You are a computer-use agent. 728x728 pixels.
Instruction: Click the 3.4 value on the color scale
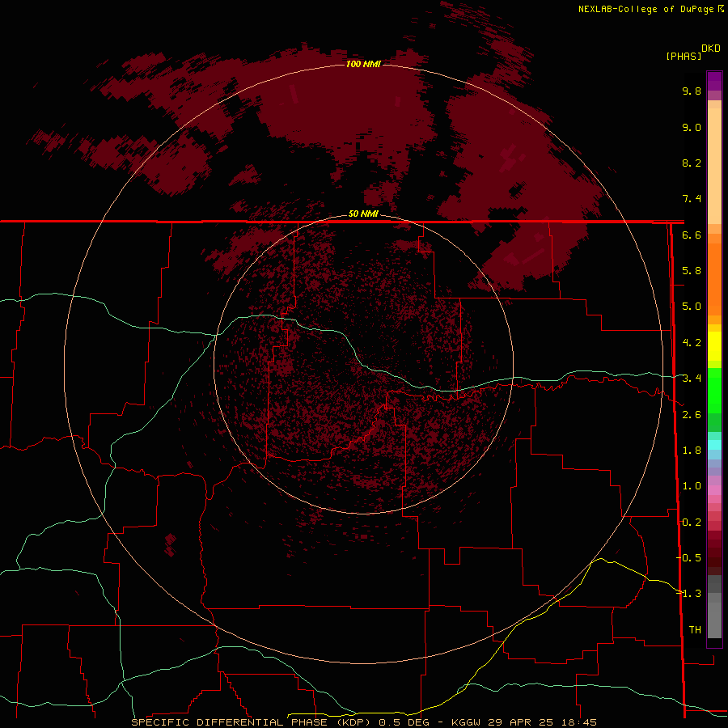click(x=692, y=379)
